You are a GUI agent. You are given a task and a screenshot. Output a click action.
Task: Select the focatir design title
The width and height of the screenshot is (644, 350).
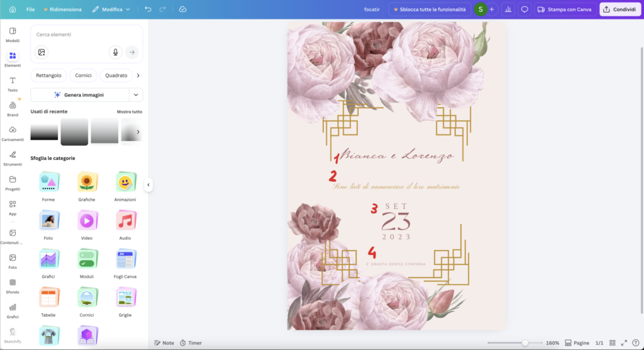pyautogui.click(x=372, y=9)
